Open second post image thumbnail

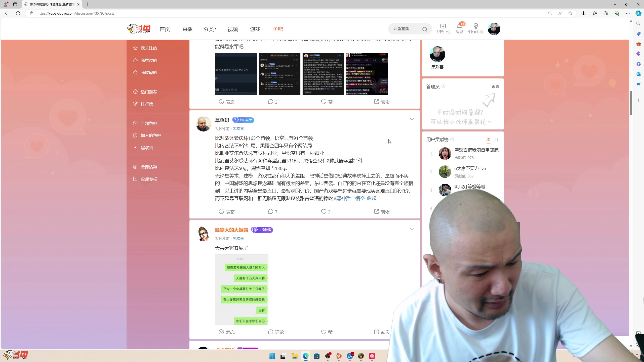tap(279, 74)
